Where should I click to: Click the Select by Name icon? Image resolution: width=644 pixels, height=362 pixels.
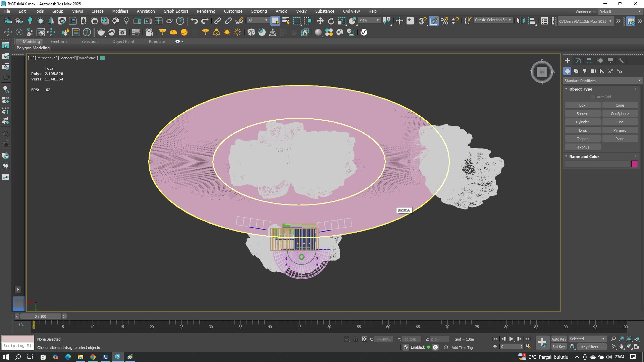(286, 21)
